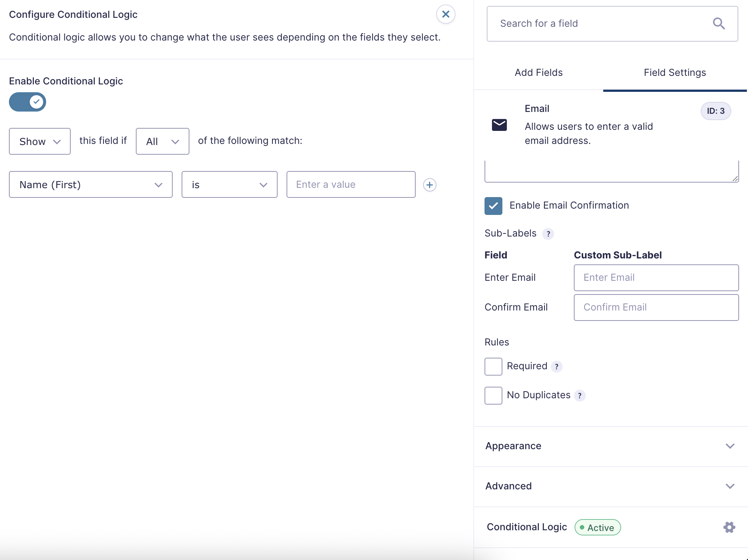This screenshot has height=560, width=748.
Task: Click the Email envelope icon
Action: click(x=499, y=125)
